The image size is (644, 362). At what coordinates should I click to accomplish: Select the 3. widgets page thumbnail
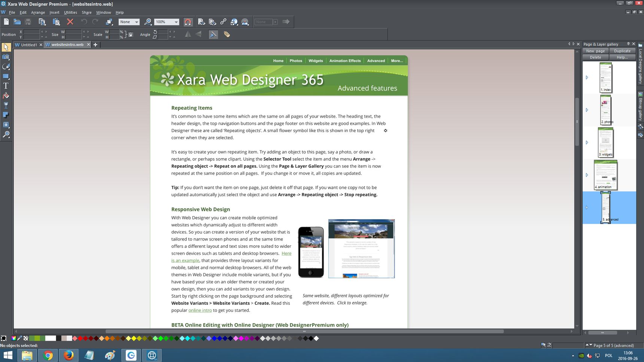point(605,142)
